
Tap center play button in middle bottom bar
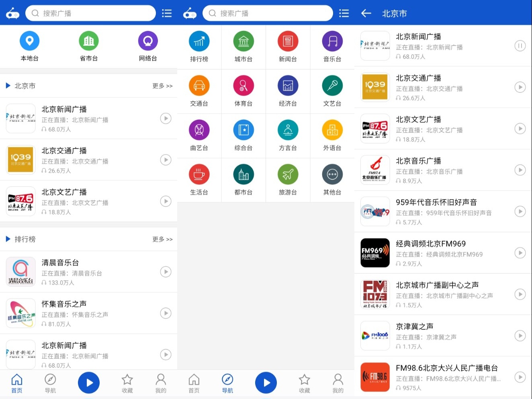266,383
